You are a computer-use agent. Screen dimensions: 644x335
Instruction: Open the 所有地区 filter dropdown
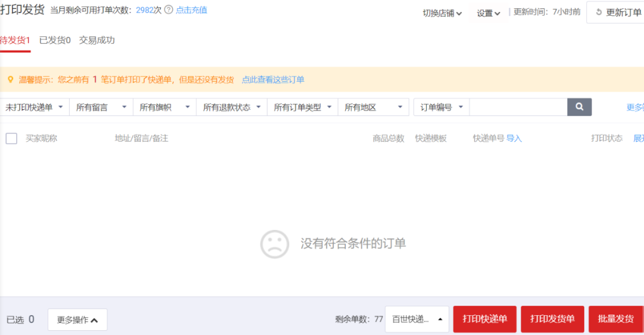pos(373,107)
